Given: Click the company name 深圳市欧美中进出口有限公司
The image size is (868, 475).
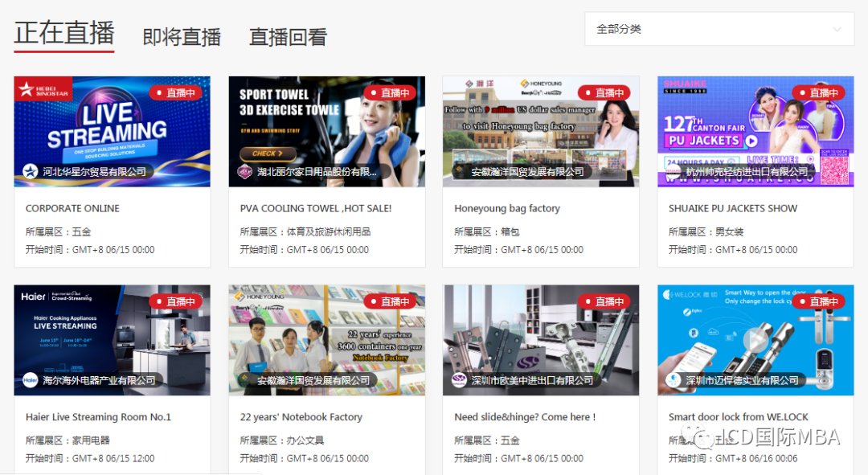Looking at the screenshot, I should [x=532, y=380].
